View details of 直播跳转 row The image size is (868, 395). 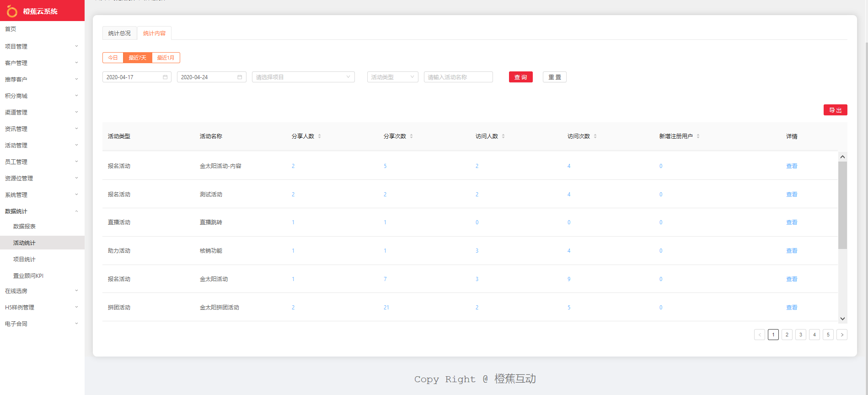click(792, 222)
